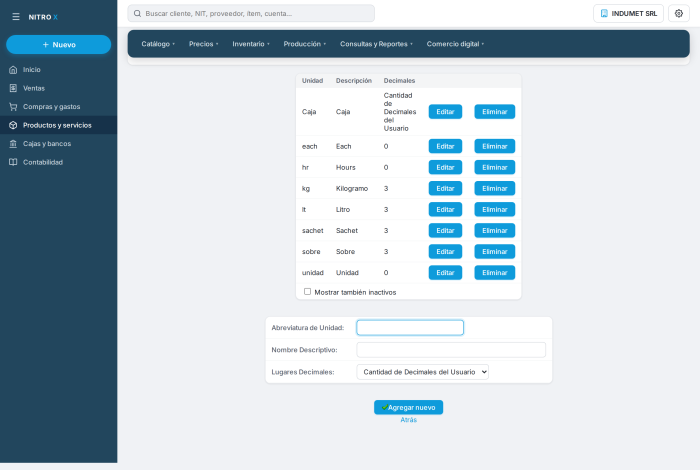700x470 pixels.
Task: Click the Productos y servicios box icon
Action: click(x=13, y=125)
